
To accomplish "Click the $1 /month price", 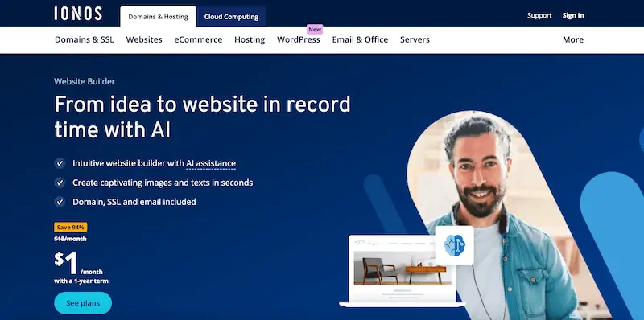I will 78,264.
